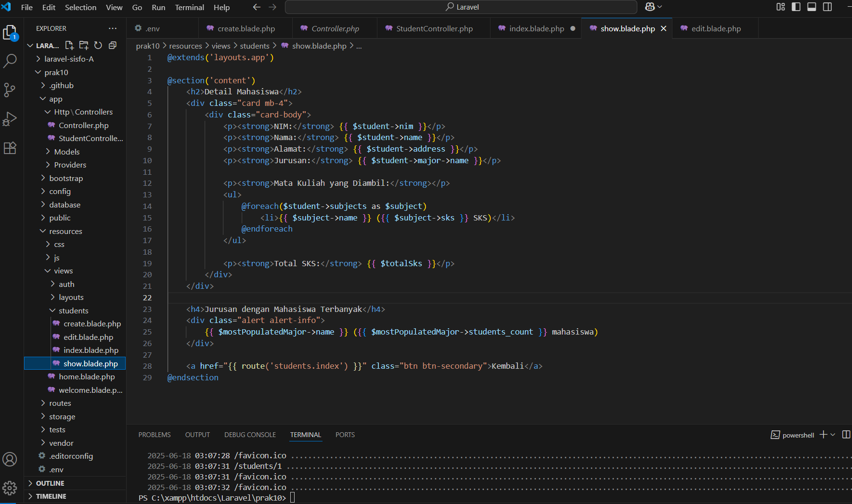Click the Laravel command center search box
The height and width of the screenshot is (504, 852).
[x=461, y=7]
